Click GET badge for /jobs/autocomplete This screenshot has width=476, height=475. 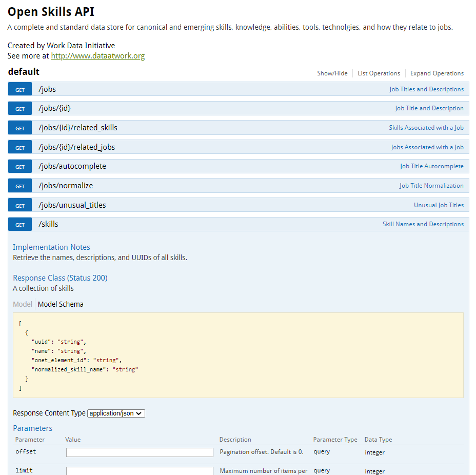point(19,166)
